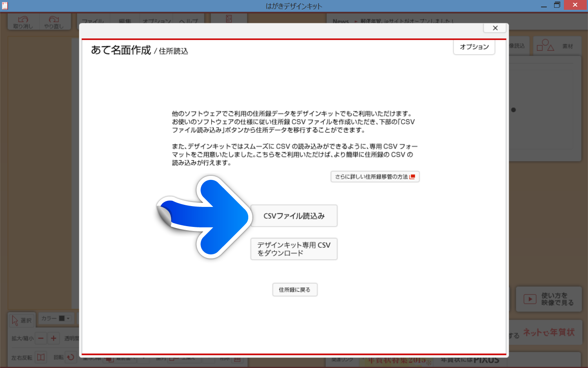Viewport: 588px width, 368px height.
Task: Select the 選択 arrow tool
Action: click(22, 320)
